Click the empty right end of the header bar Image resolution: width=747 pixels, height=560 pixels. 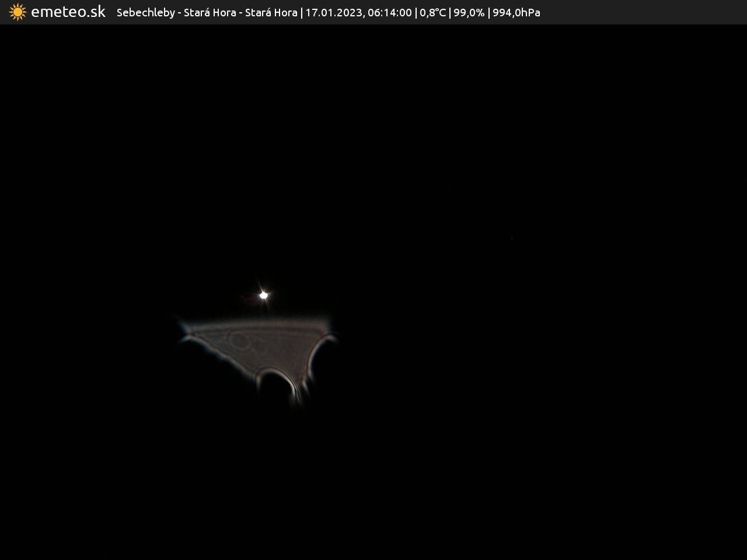tap(642, 12)
